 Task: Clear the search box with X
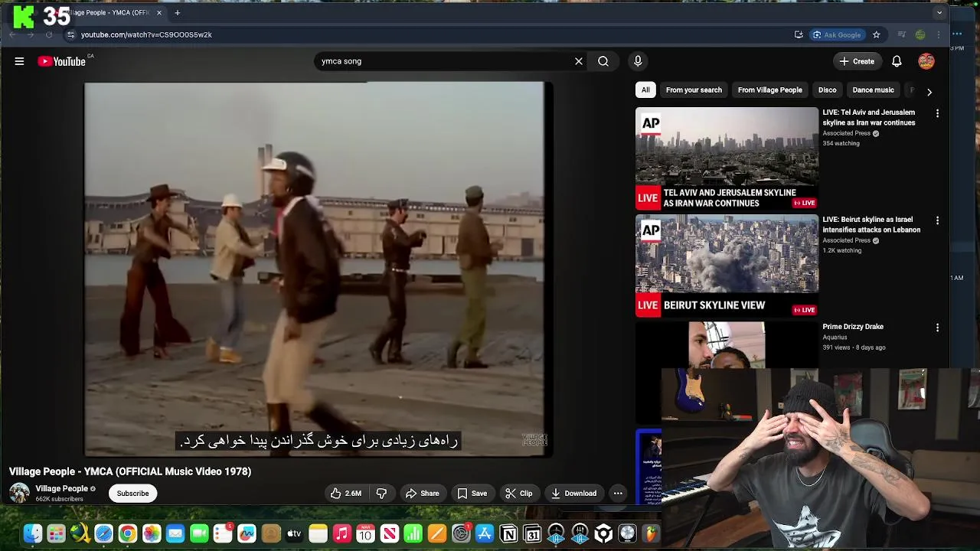579,61
